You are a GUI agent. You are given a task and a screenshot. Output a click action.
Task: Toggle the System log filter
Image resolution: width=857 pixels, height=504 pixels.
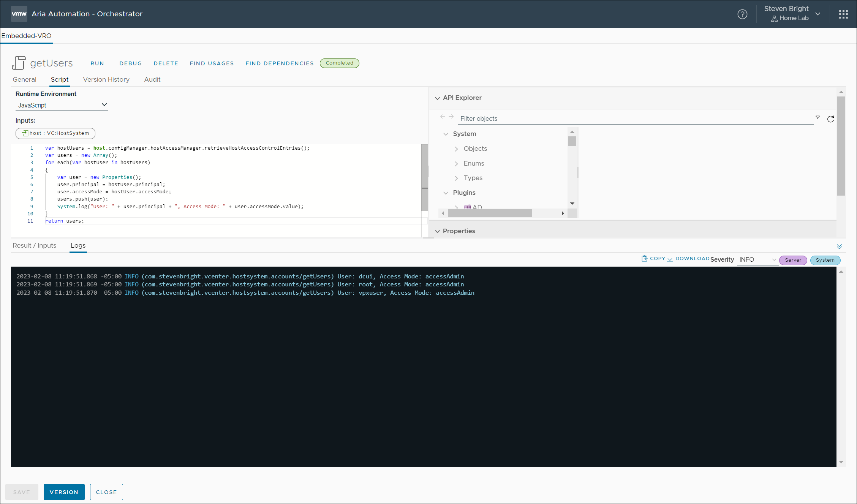[825, 260]
